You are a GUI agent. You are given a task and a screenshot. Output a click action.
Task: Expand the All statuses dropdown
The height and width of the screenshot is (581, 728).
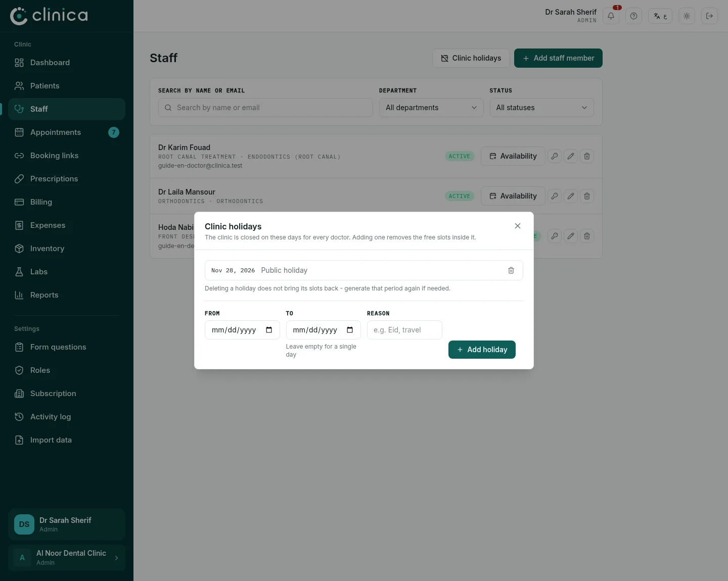click(x=542, y=108)
